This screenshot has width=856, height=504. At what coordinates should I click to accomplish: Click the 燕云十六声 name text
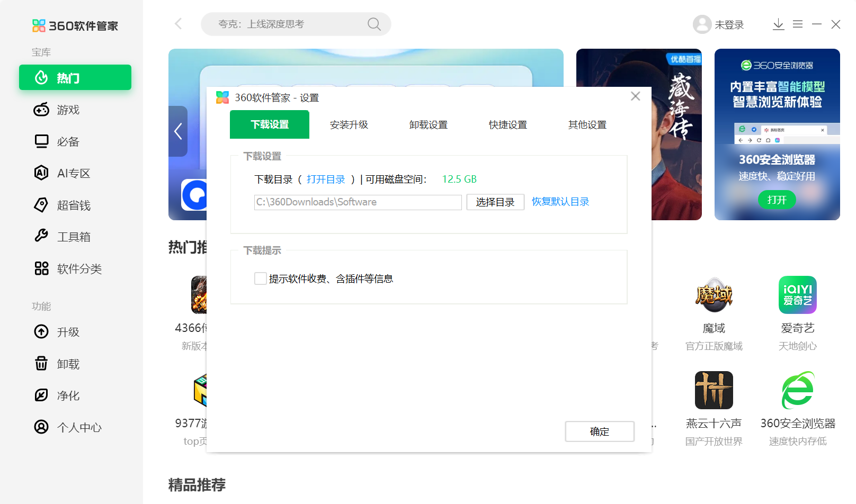click(714, 424)
